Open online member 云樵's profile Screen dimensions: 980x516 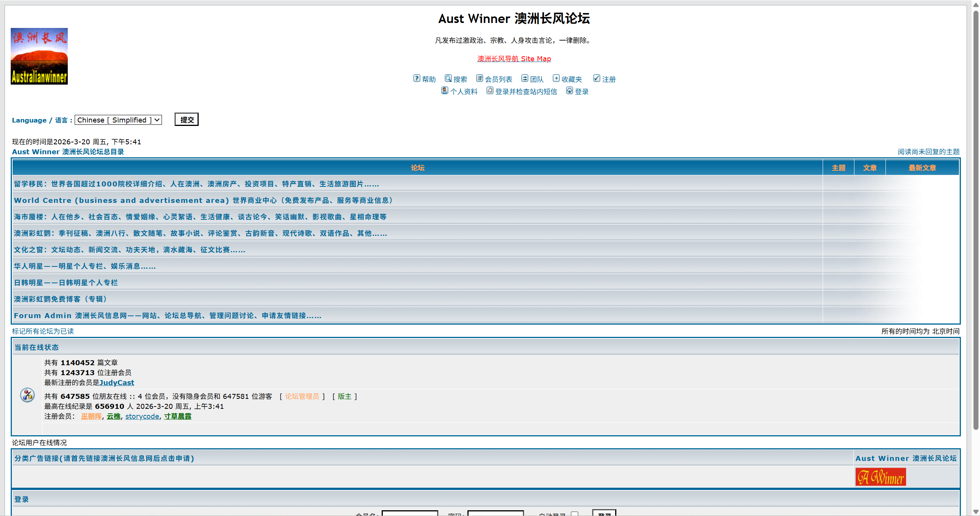113,416
